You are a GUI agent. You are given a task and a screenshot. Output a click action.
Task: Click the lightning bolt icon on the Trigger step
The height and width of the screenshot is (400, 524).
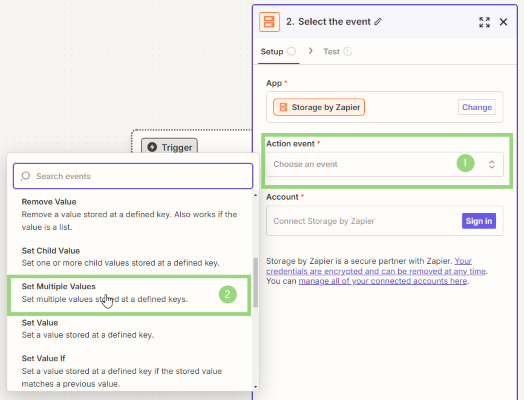tap(152, 147)
